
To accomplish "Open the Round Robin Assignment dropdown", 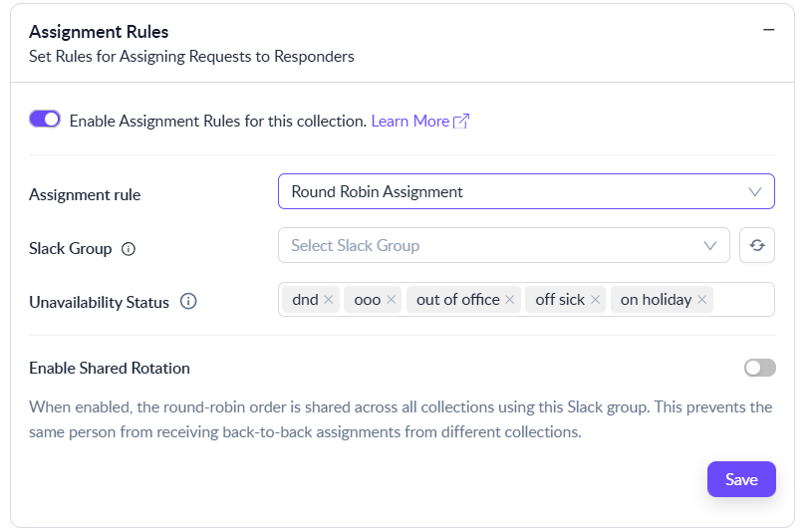I will click(525, 191).
